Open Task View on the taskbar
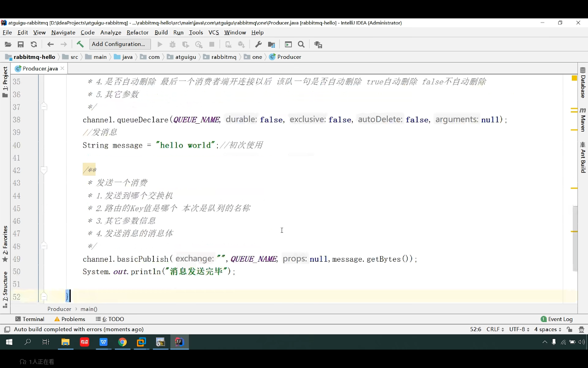 (x=45, y=342)
